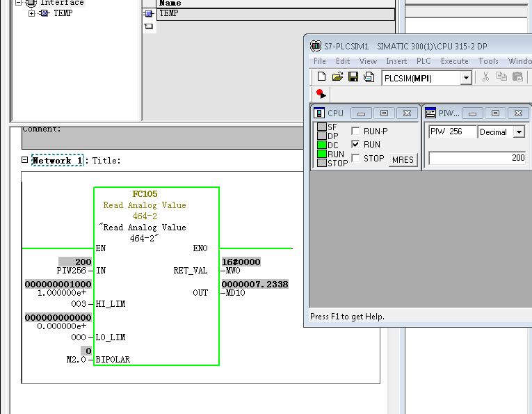Screen dimensions: 532x414
Task: Click the Copy icon in PLCSIM toolbar
Action: [501, 77]
